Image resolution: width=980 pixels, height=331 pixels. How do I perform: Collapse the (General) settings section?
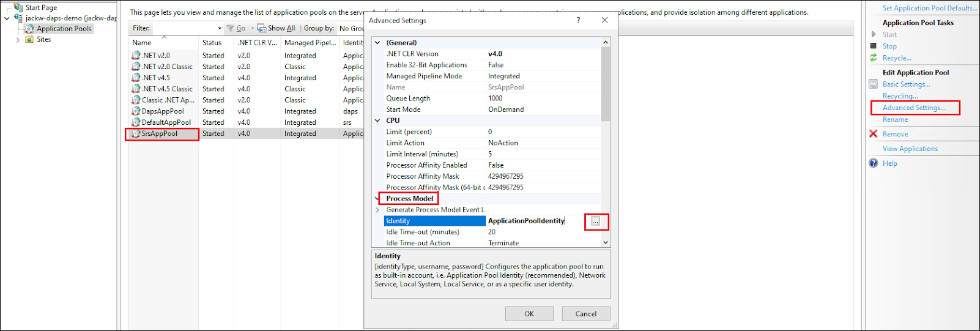(x=378, y=43)
